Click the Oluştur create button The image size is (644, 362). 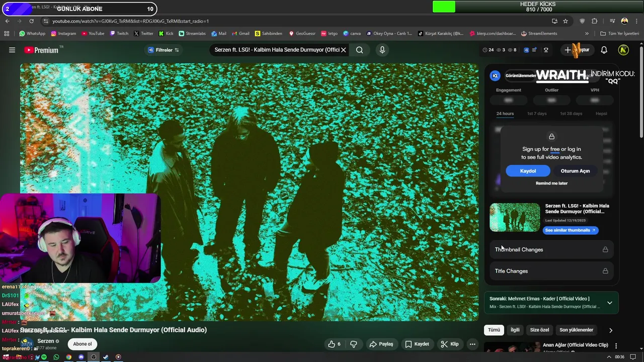[x=577, y=50]
